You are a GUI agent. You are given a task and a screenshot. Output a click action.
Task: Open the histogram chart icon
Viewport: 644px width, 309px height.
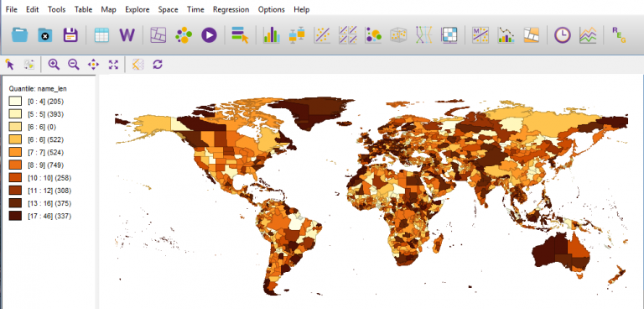point(271,35)
